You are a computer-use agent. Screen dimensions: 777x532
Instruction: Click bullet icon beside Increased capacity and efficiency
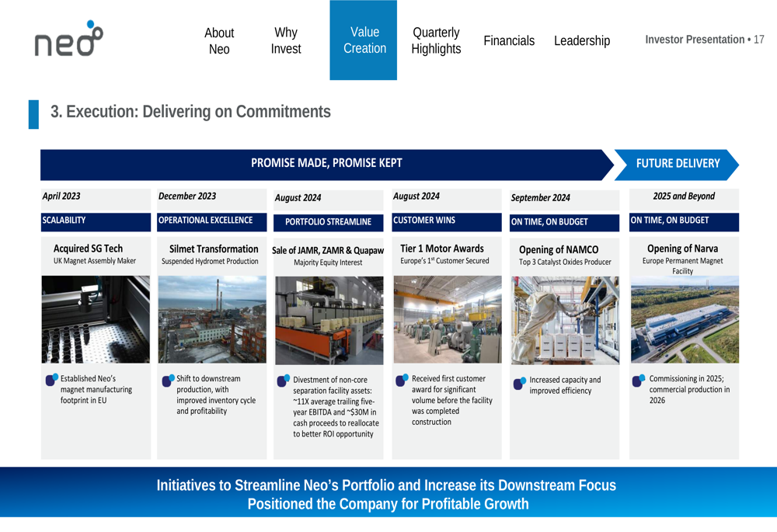click(x=519, y=383)
